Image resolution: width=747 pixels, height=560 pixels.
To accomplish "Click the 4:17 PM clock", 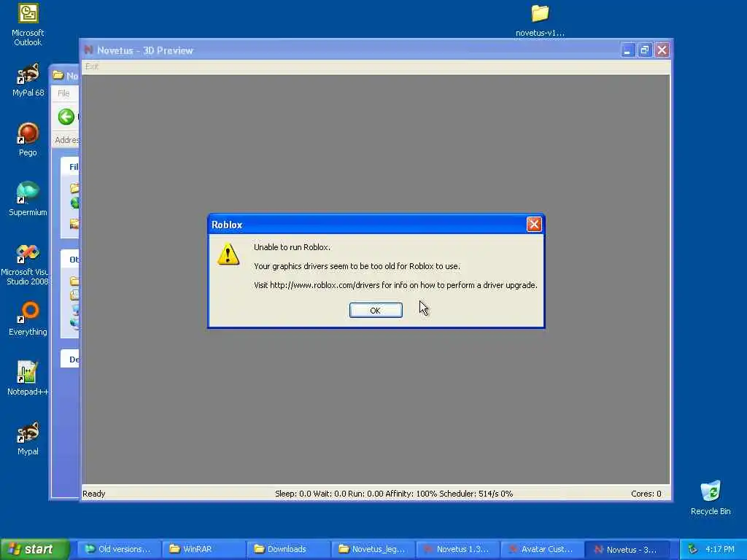I will [x=720, y=549].
